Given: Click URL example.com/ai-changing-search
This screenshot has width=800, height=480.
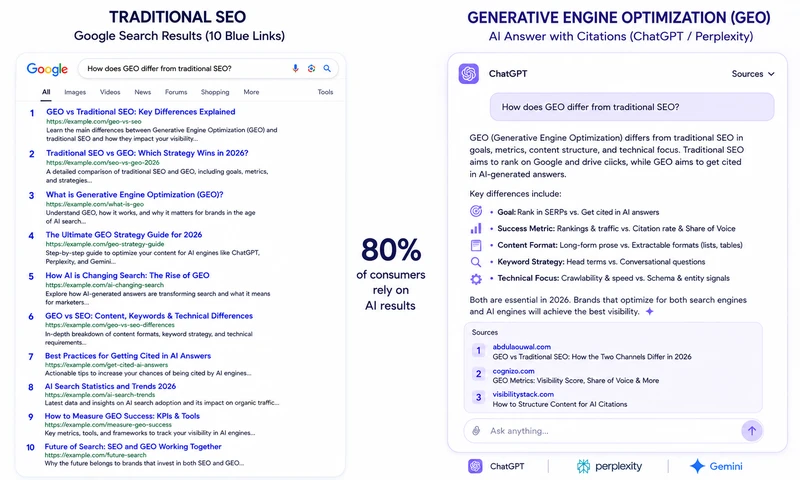Looking at the screenshot, I should pyautogui.click(x=105, y=285).
